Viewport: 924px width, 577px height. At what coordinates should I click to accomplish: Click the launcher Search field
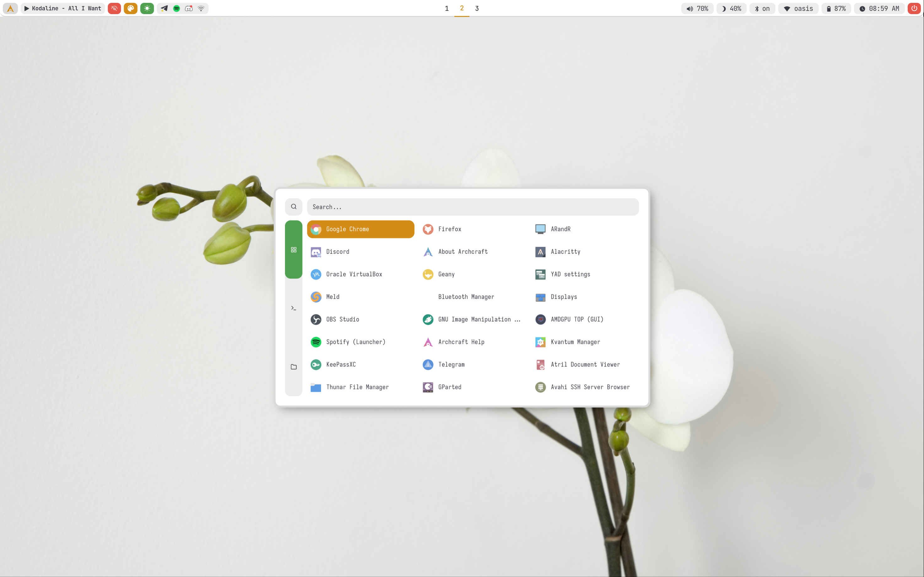pyautogui.click(x=472, y=207)
